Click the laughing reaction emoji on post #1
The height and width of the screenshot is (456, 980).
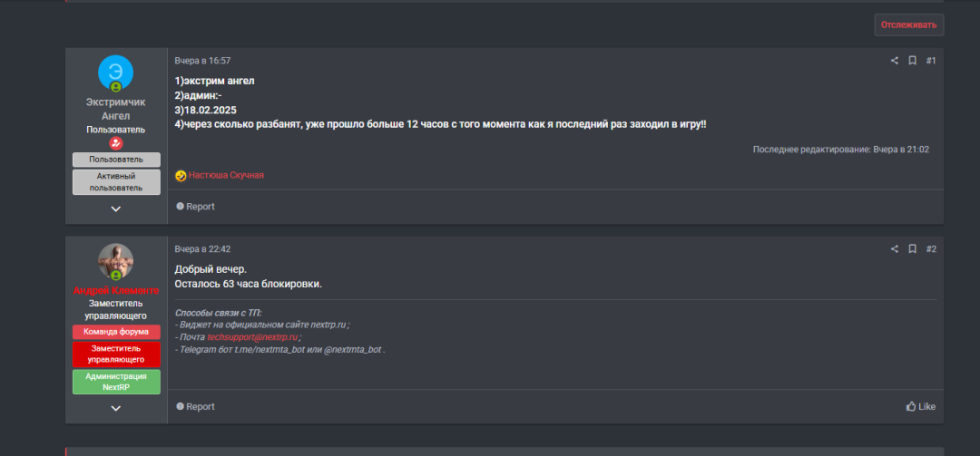coord(181,175)
